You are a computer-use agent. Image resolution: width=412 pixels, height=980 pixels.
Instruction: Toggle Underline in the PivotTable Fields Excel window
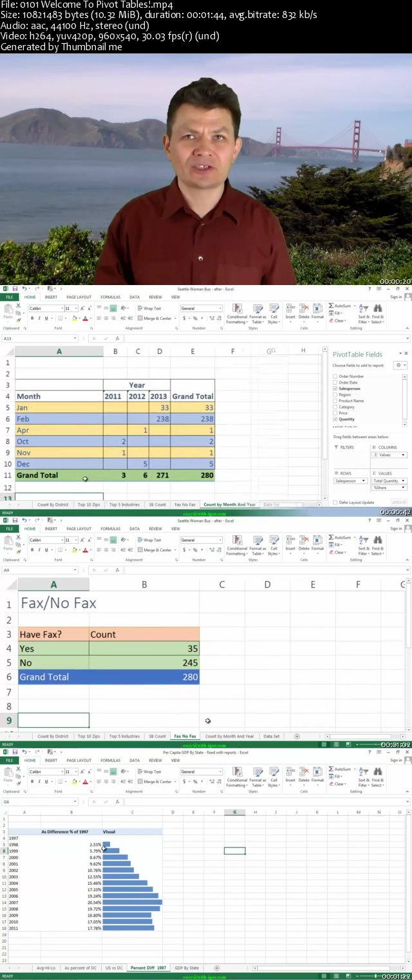46,318
